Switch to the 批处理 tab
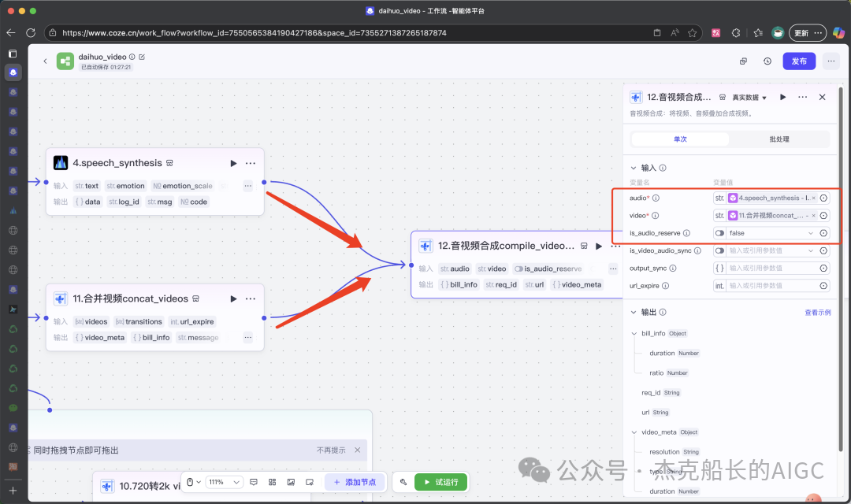Screen dimensions: 851x504 pos(779,139)
